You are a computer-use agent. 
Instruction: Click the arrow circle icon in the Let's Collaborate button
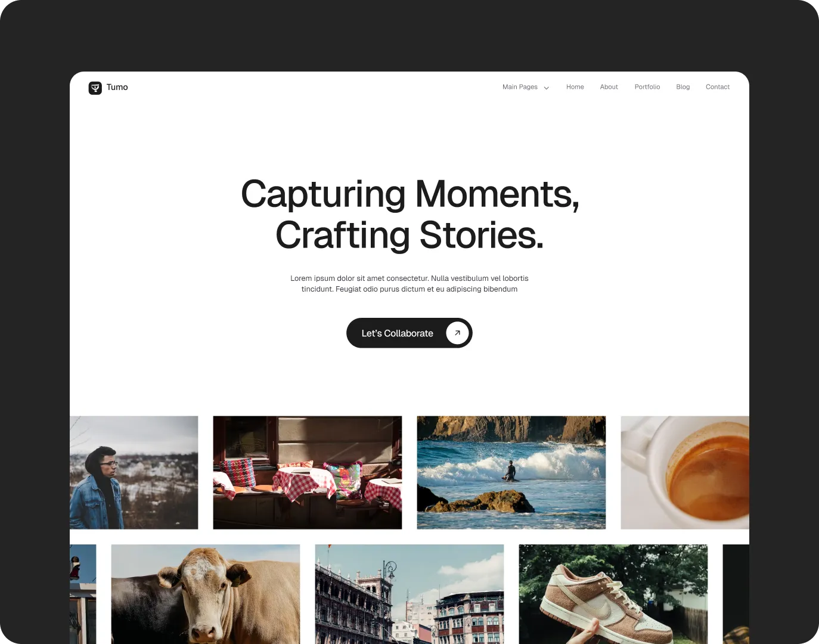457,333
